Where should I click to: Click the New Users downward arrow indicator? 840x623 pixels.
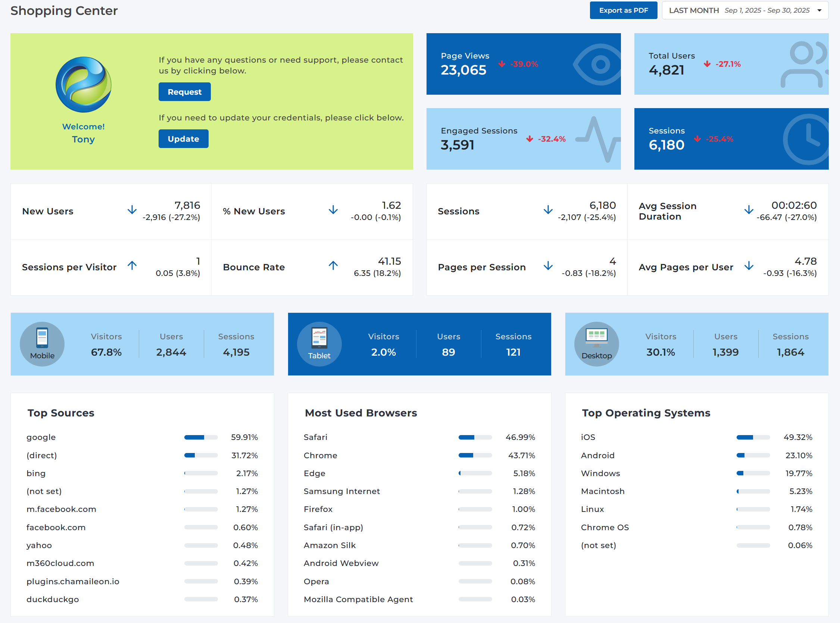click(x=132, y=210)
